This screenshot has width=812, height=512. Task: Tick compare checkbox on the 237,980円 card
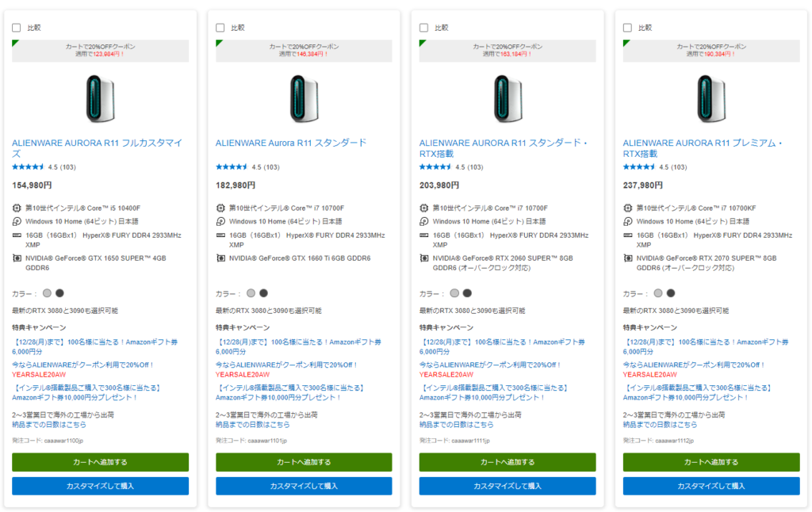click(627, 28)
